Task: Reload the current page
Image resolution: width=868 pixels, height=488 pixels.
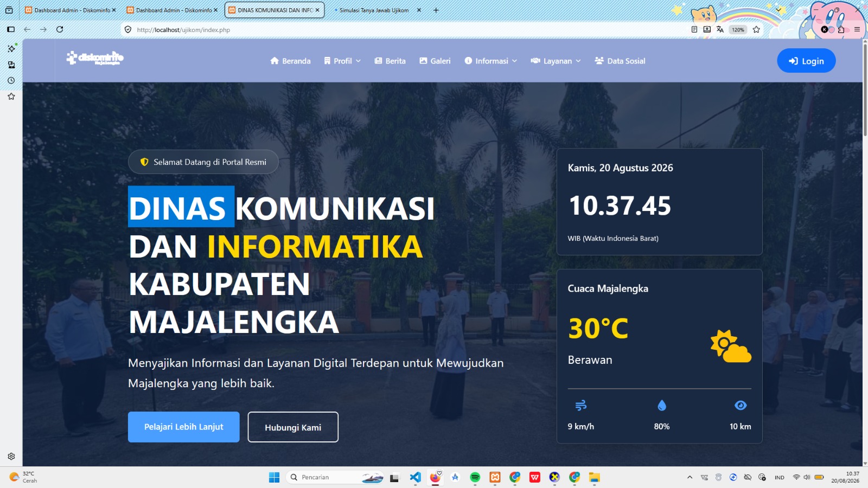Action: tap(60, 30)
